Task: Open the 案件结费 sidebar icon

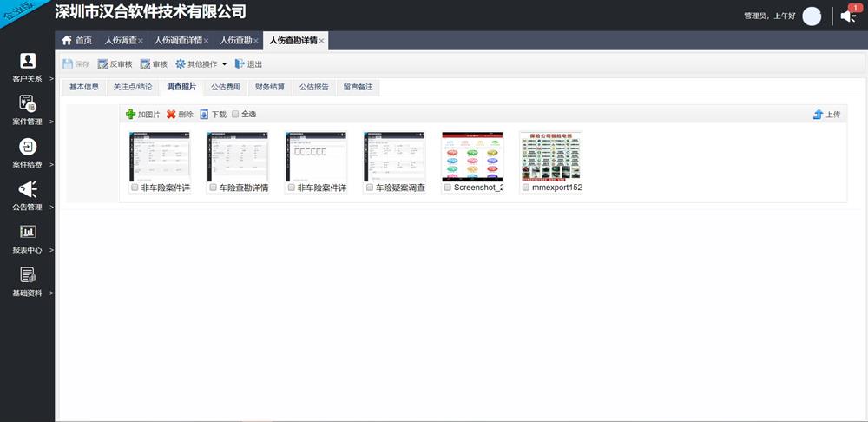Action: [28, 146]
